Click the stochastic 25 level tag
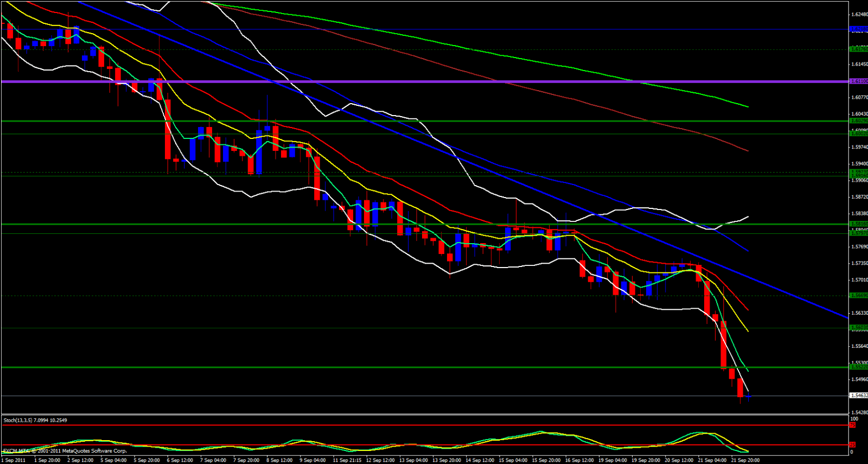This screenshot has width=868, height=464. click(x=852, y=445)
